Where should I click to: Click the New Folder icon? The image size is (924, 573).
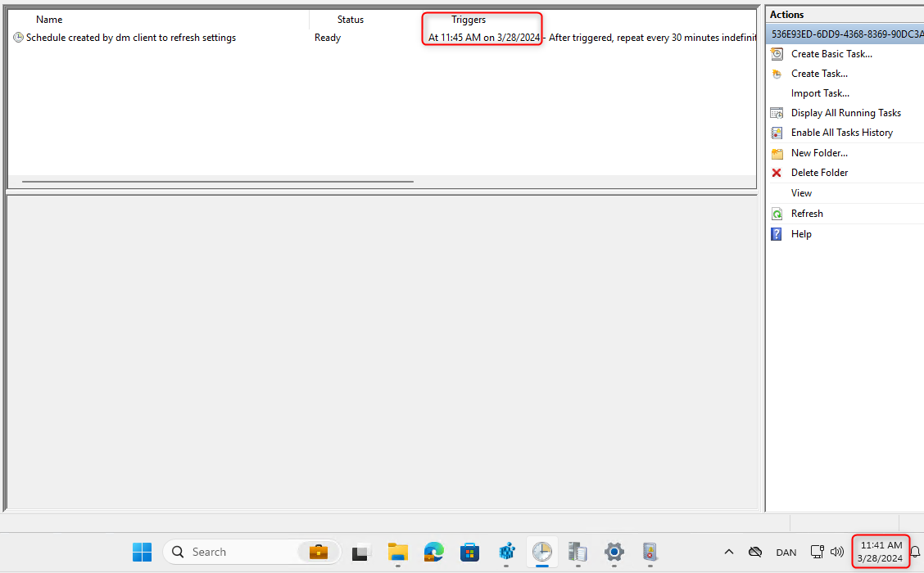coord(777,153)
